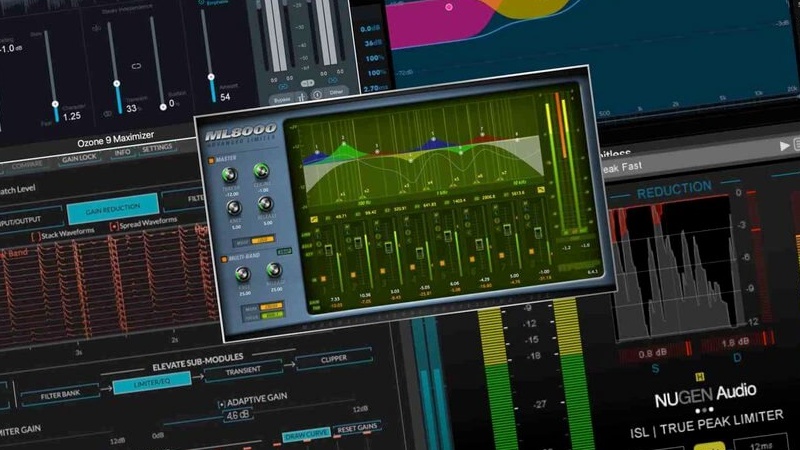The image size is (800, 450).
Task: Select EQ node 2 on ML8000 graph
Action: click(344, 144)
